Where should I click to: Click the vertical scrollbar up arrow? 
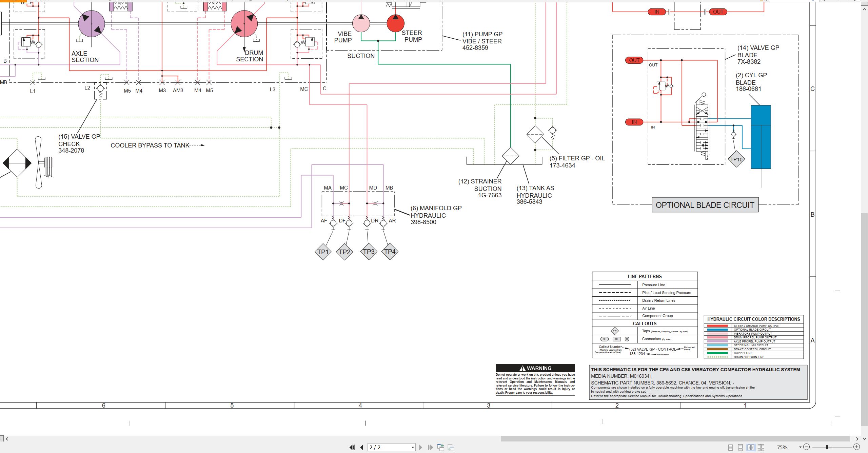point(864,9)
